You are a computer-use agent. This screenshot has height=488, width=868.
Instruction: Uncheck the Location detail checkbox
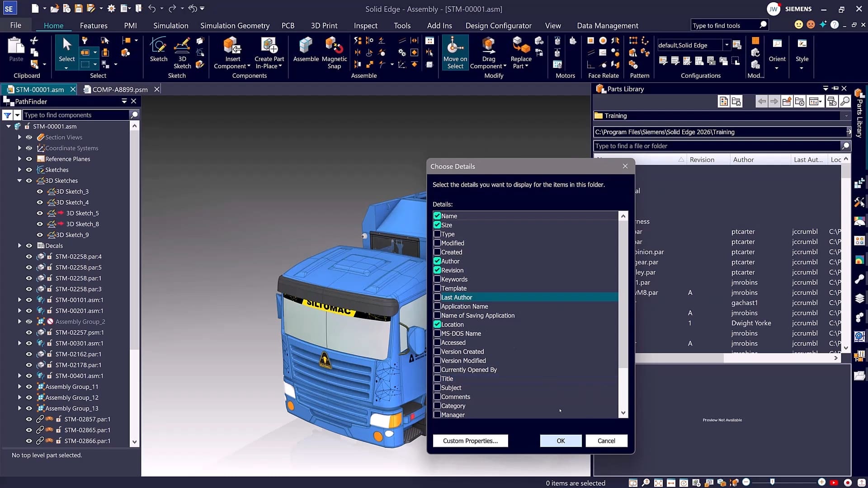pyautogui.click(x=437, y=324)
